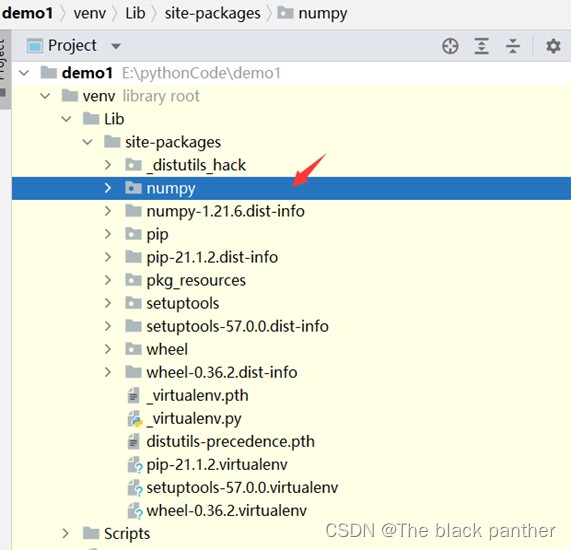Click the pip-21.1.2.virtualenv unknown file icon

134,465
